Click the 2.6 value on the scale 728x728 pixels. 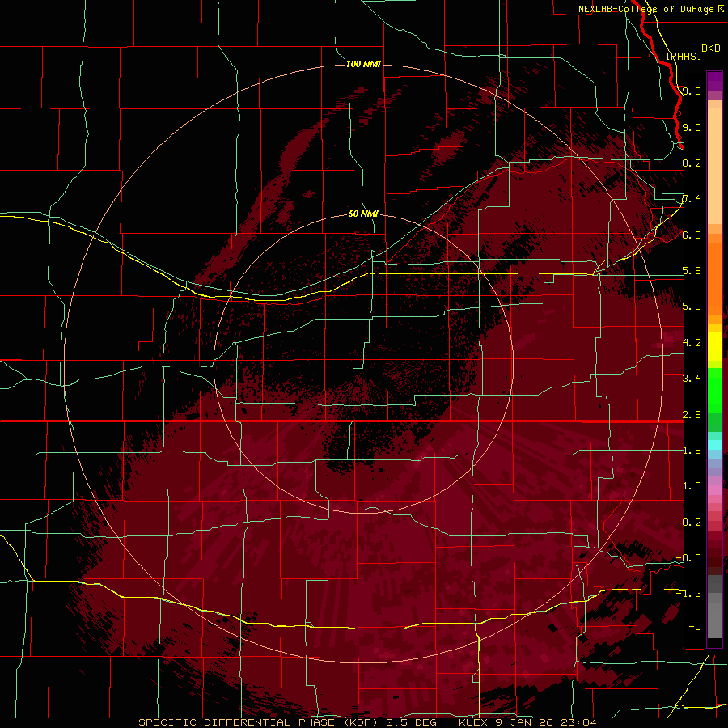pyautogui.click(x=692, y=414)
